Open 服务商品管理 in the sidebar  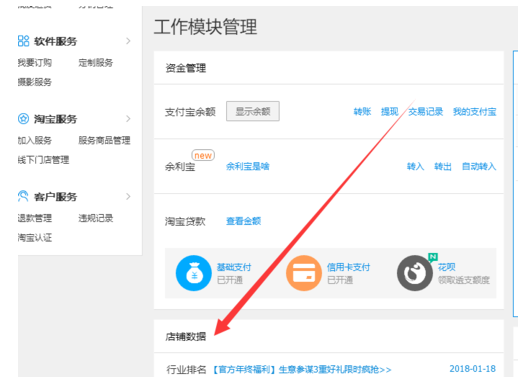(104, 140)
